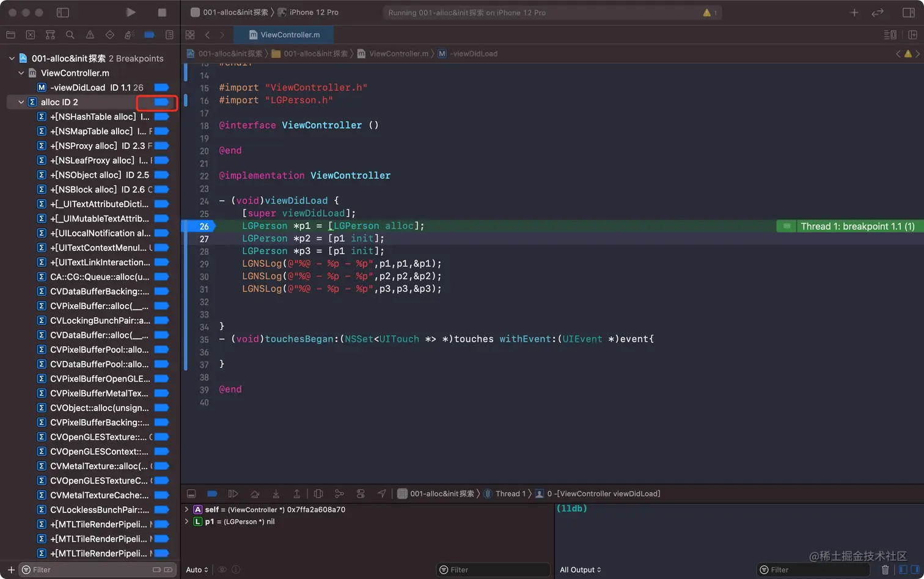Click the toolbar warning count indicator
Viewport: 924px width, 579px height.
(x=710, y=12)
